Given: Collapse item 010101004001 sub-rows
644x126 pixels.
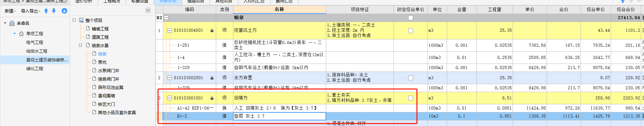Looking at the screenshot, I should coord(170,31).
